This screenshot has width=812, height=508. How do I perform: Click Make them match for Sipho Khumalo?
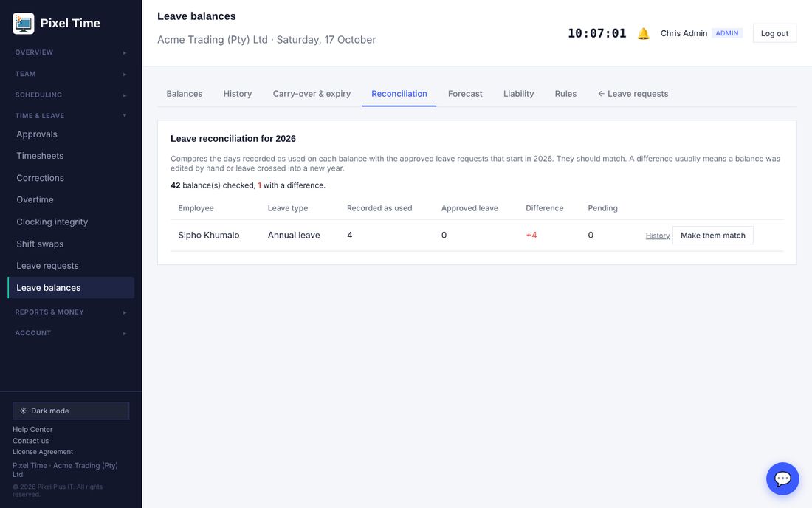712,236
